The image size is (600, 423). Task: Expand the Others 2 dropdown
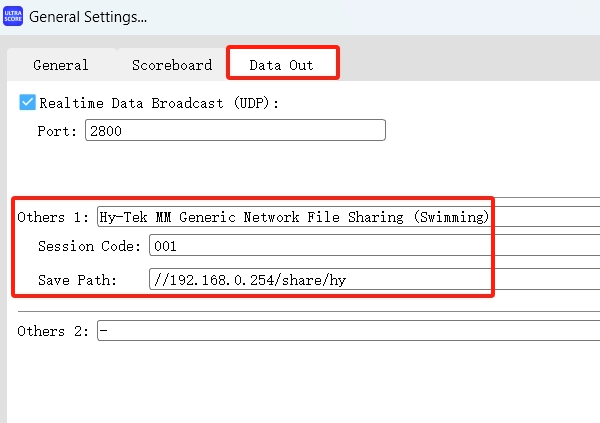coord(345,331)
